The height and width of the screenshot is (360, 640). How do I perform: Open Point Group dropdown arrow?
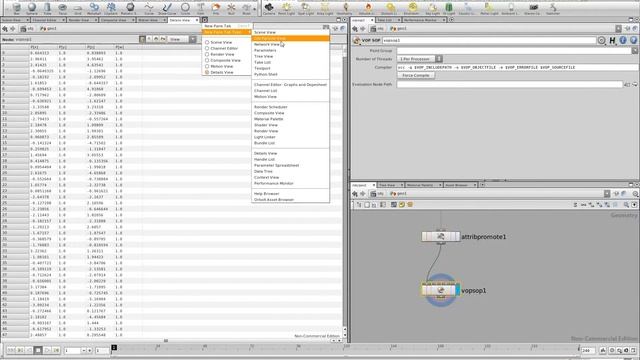634,51
